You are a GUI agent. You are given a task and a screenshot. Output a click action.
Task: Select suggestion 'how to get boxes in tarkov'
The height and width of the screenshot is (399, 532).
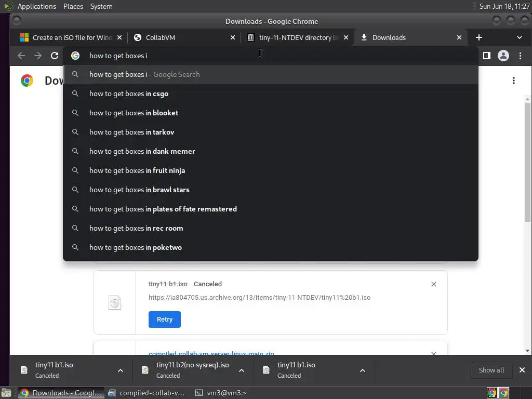[270, 132]
